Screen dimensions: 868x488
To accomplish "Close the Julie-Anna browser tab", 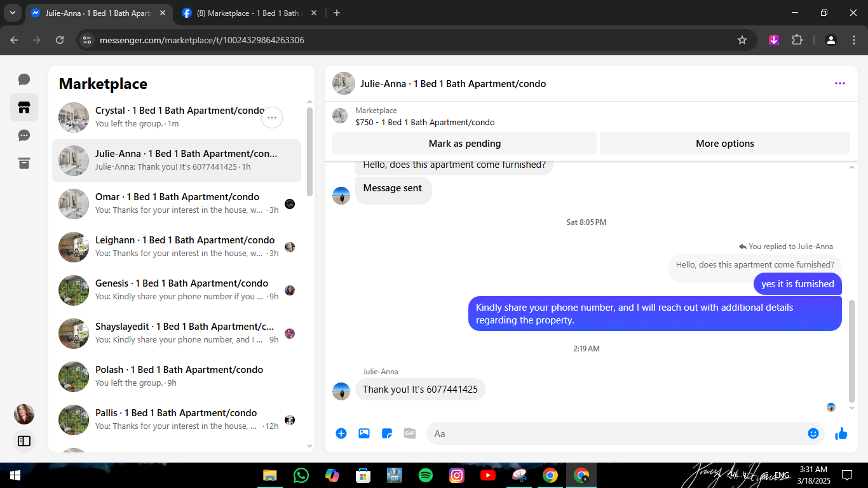I will coord(162,13).
